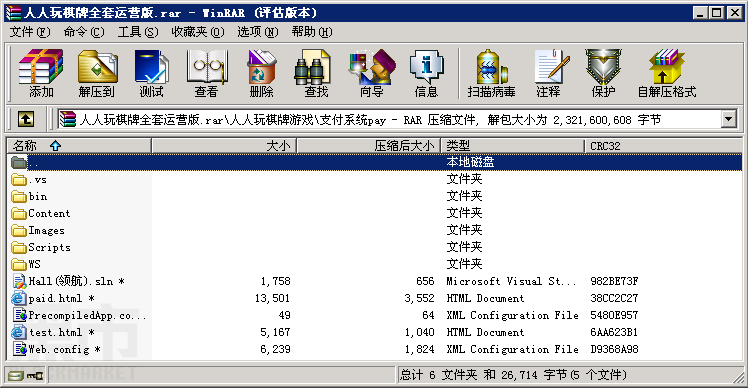The height and width of the screenshot is (388, 748).
Task: Click the SFX (自解压格式) icon
Action: pos(666,66)
